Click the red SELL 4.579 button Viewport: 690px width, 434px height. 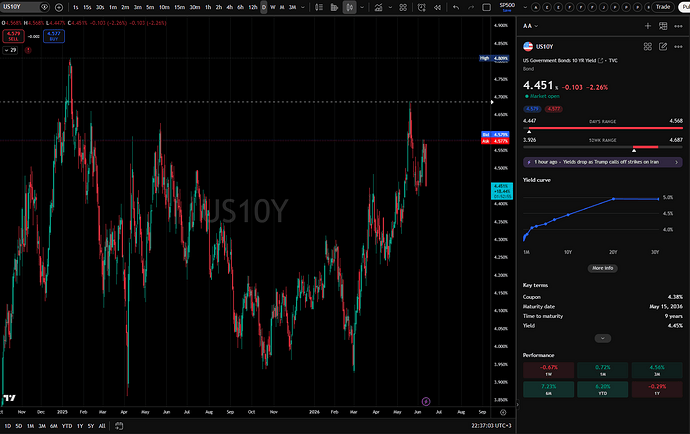click(x=13, y=36)
